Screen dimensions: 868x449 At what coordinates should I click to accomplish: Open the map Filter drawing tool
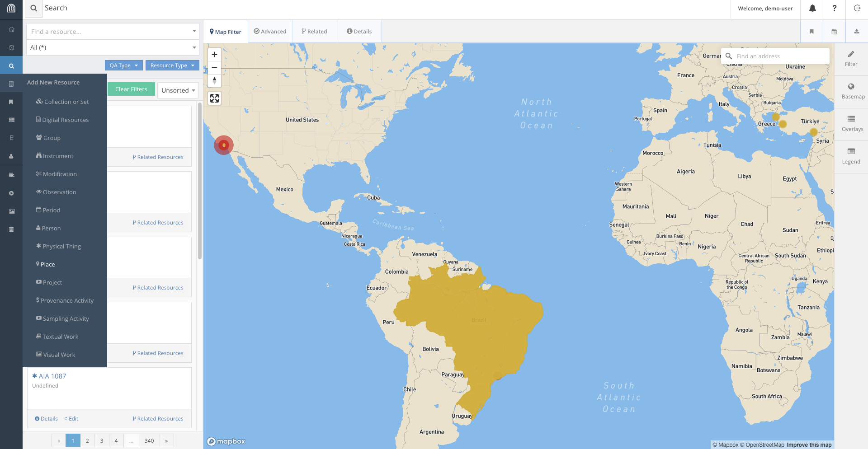click(x=851, y=58)
